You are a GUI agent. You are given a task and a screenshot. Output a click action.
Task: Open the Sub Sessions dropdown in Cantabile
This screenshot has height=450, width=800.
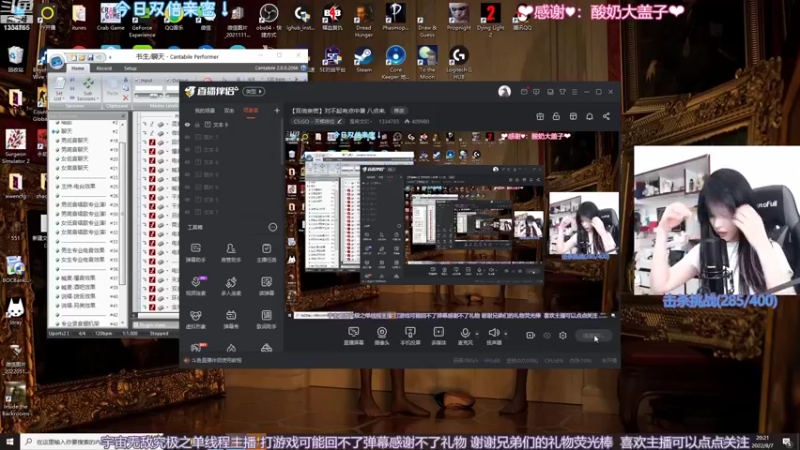88,90
